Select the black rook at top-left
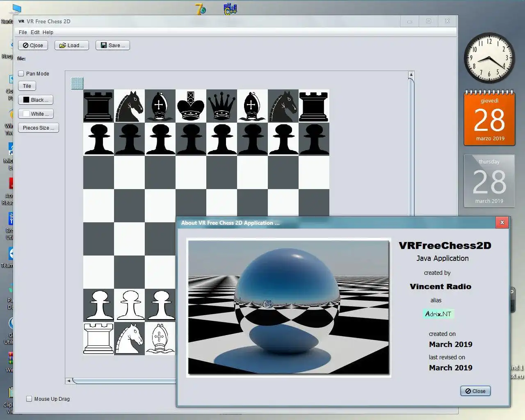525x420 pixels. point(98,106)
